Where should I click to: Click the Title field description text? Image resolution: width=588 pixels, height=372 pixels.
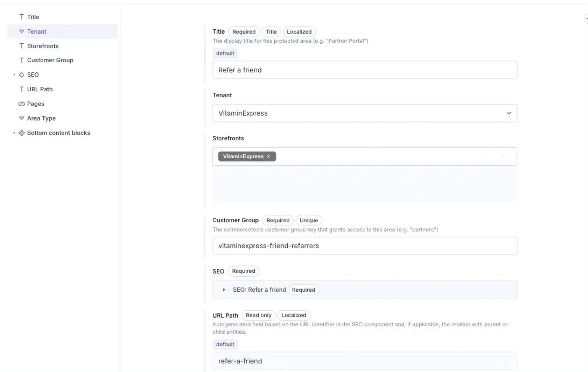[x=290, y=41]
